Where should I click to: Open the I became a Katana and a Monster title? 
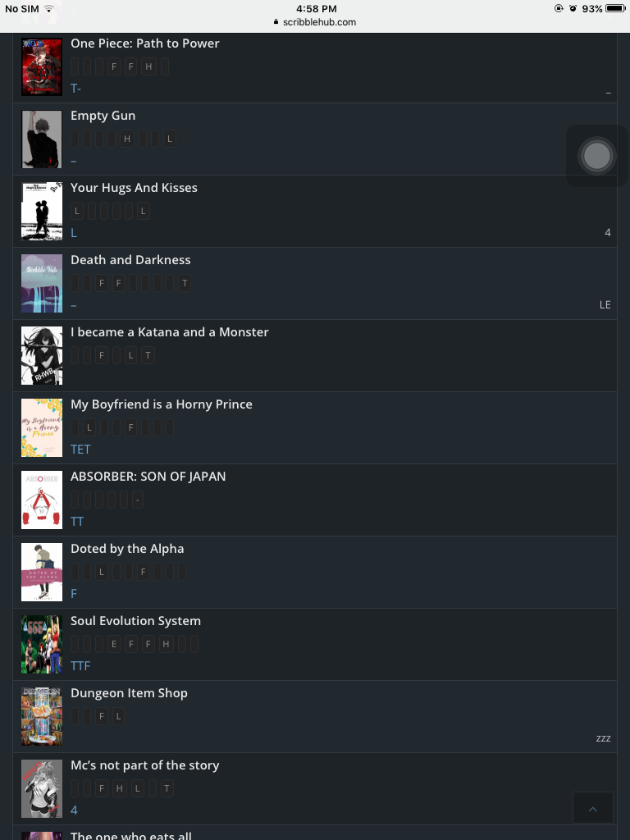click(169, 332)
